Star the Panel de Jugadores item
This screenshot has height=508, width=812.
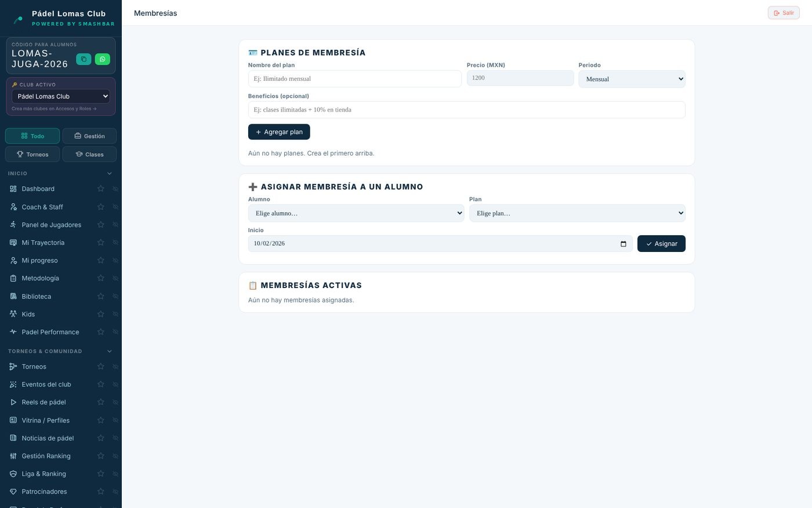coord(101,225)
